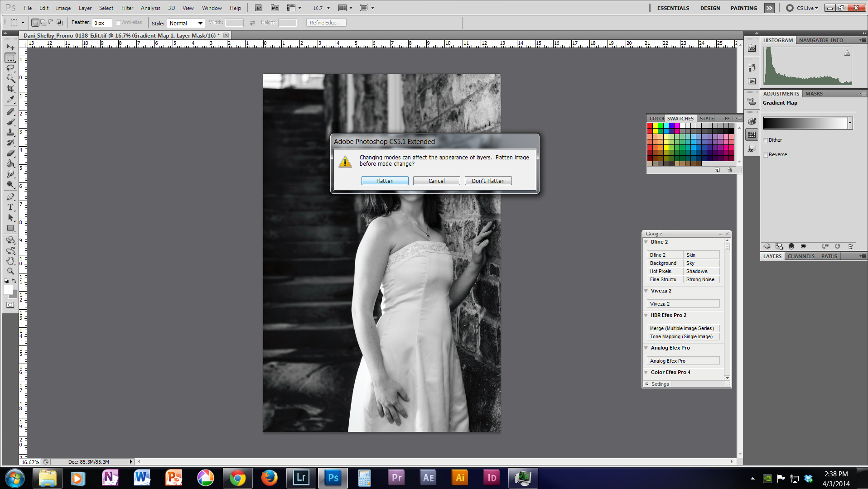Select the Smudge tool
868x489 pixels.
tap(10, 174)
